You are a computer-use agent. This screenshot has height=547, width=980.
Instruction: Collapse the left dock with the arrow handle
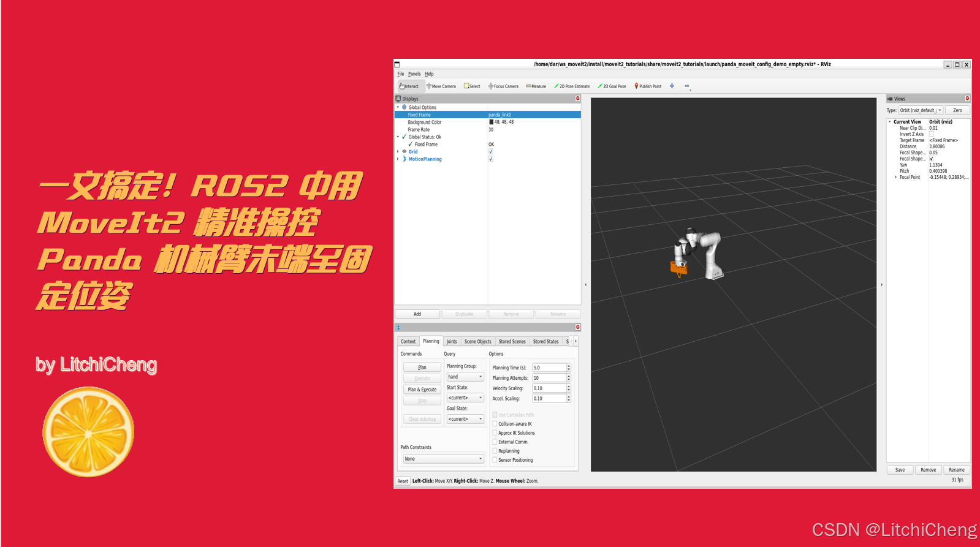(585, 285)
